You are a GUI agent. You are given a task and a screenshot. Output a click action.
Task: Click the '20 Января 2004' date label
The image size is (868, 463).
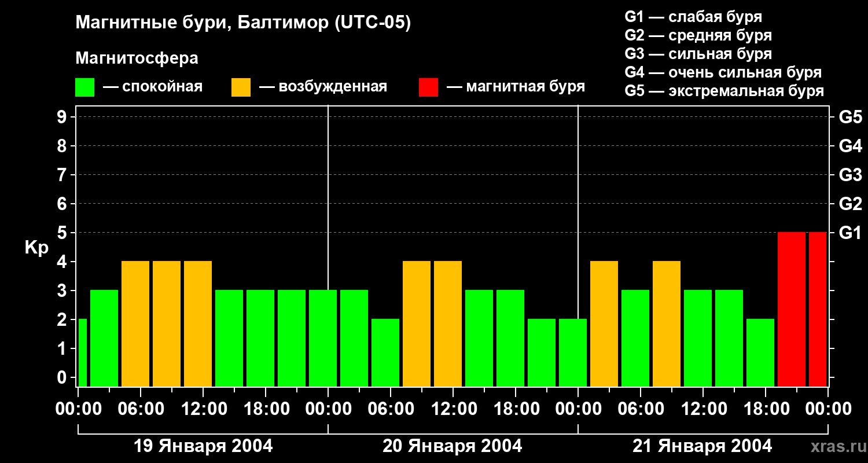pyautogui.click(x=453, y=446)
